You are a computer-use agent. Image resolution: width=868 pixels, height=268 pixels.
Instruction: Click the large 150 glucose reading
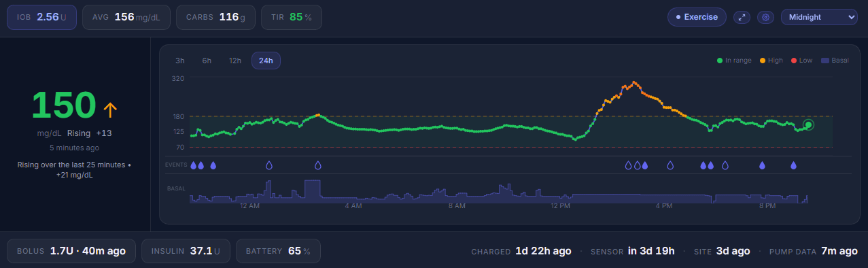point(64,106)
